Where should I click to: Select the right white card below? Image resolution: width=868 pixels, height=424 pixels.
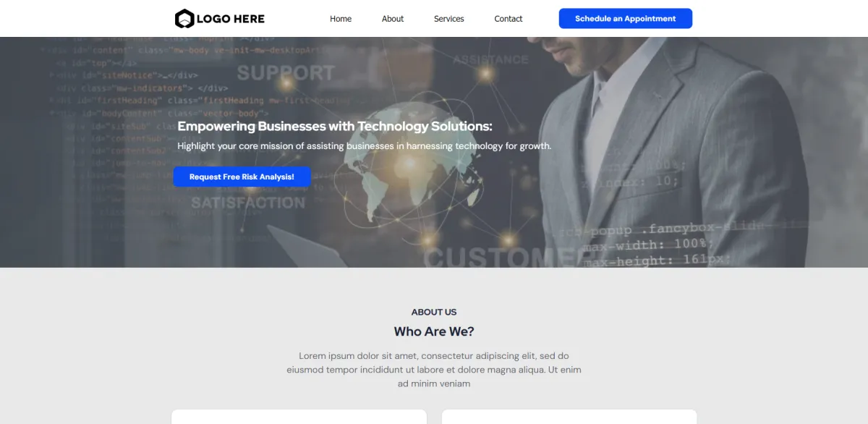click(x=569, y=417)
